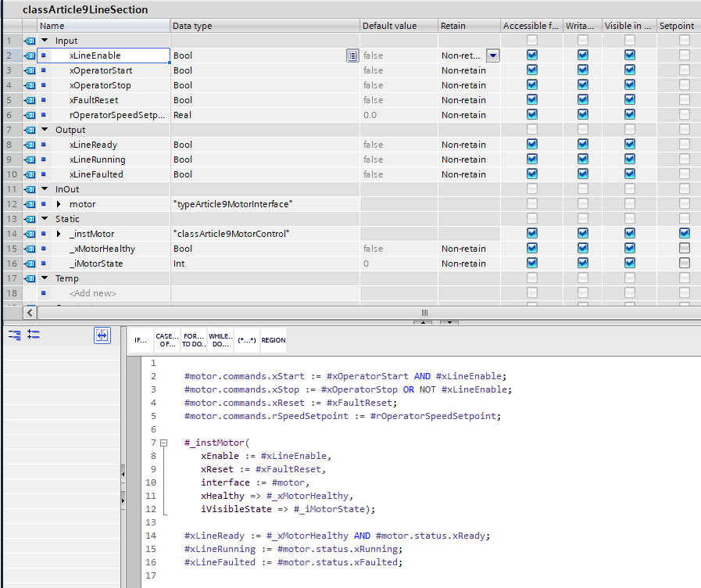Click the Retain column header

(x=469, y=26)
